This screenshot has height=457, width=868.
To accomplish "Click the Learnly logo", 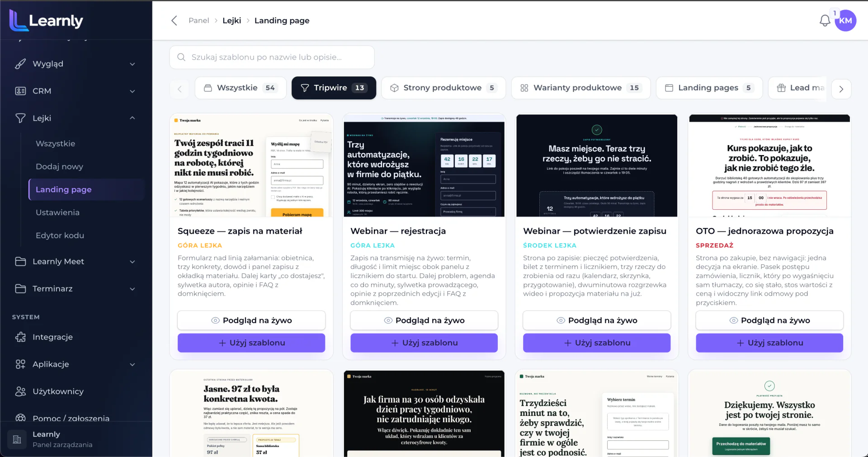I will tap(46, 20).
